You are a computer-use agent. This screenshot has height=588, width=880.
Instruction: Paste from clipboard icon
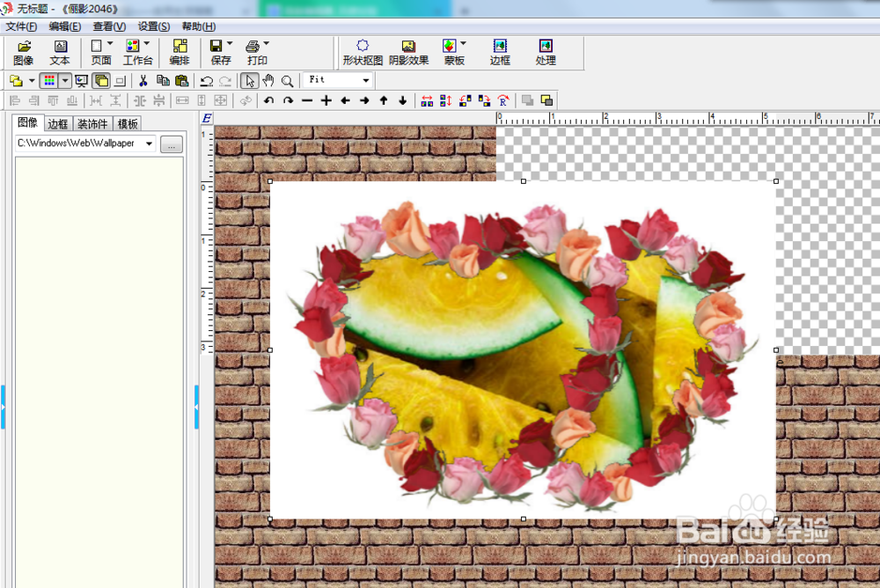[181, 81]
